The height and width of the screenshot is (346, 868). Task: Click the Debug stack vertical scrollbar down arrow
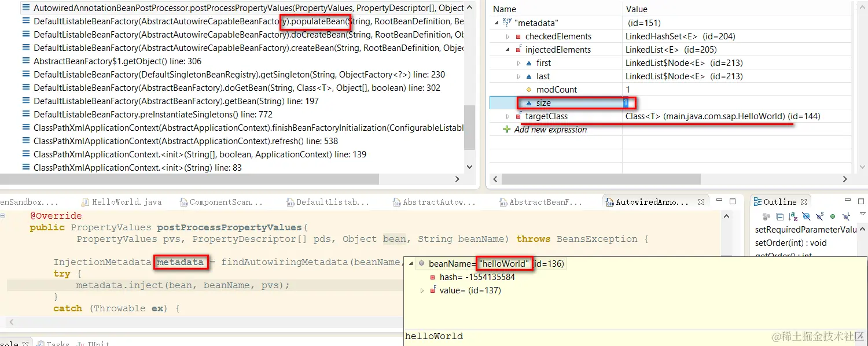point(470,167)
